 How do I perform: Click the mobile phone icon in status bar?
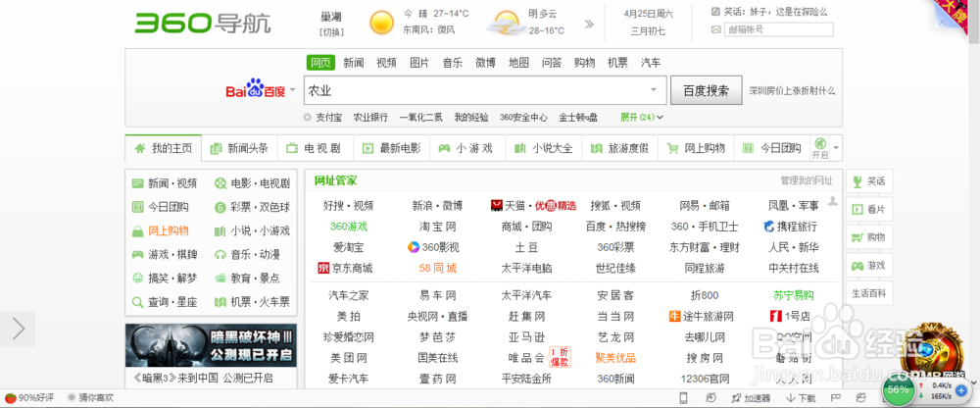pyautogui.click(x=684, y=397)
